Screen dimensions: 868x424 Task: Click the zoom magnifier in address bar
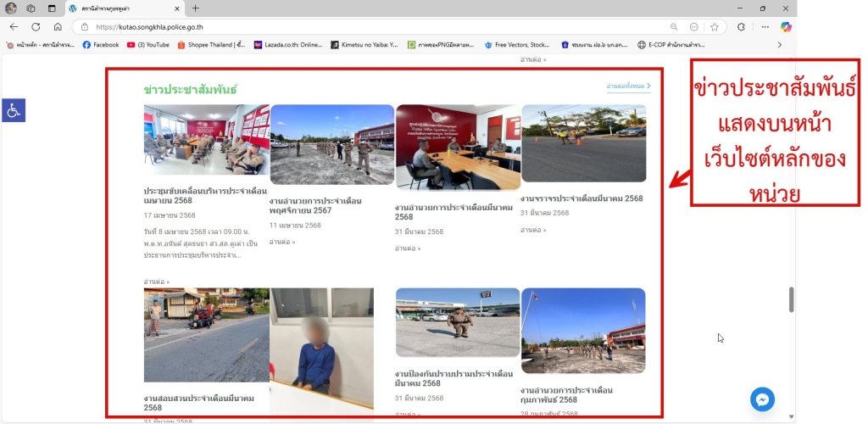click(674, 26)
